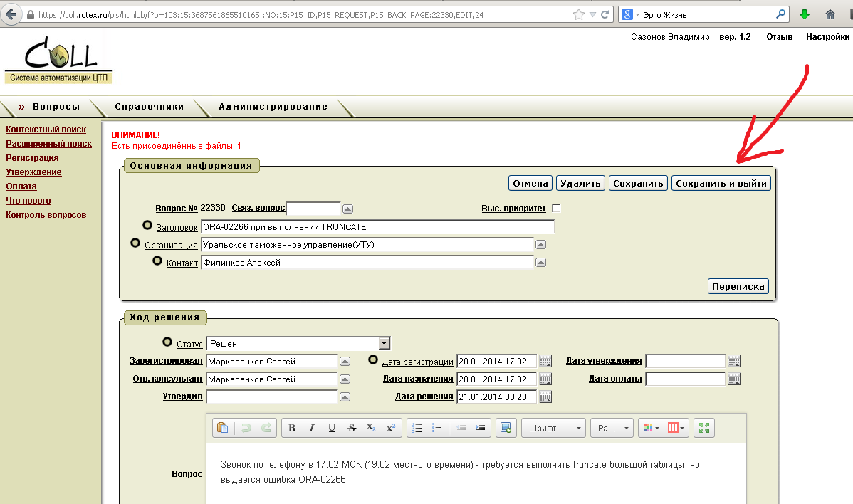Enable the Выс. приоритет checkbox
Viewport: 853px width, 504px height.
(556, 208)
